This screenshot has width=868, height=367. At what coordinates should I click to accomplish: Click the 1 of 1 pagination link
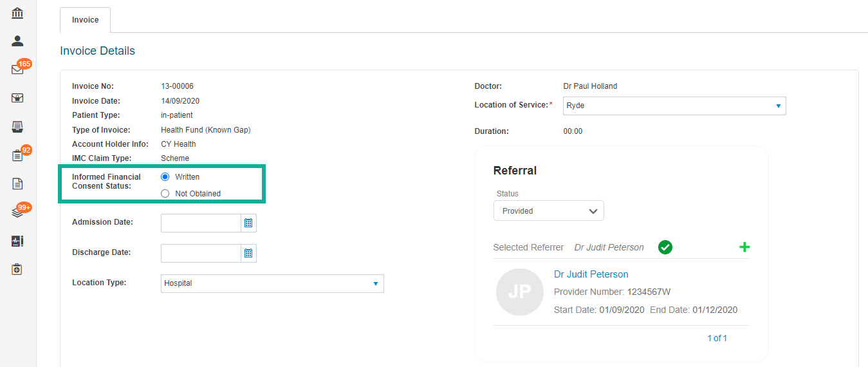click(717, 338)
